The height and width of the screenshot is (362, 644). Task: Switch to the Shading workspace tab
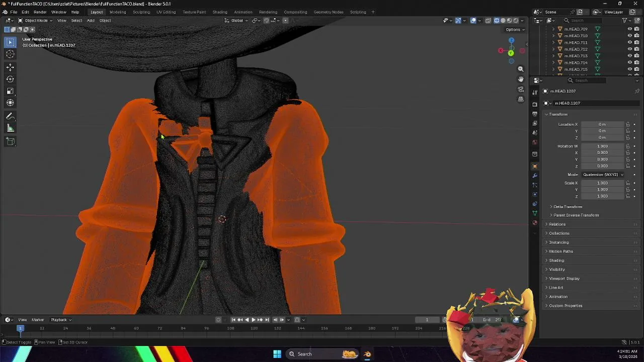(220, 12)
